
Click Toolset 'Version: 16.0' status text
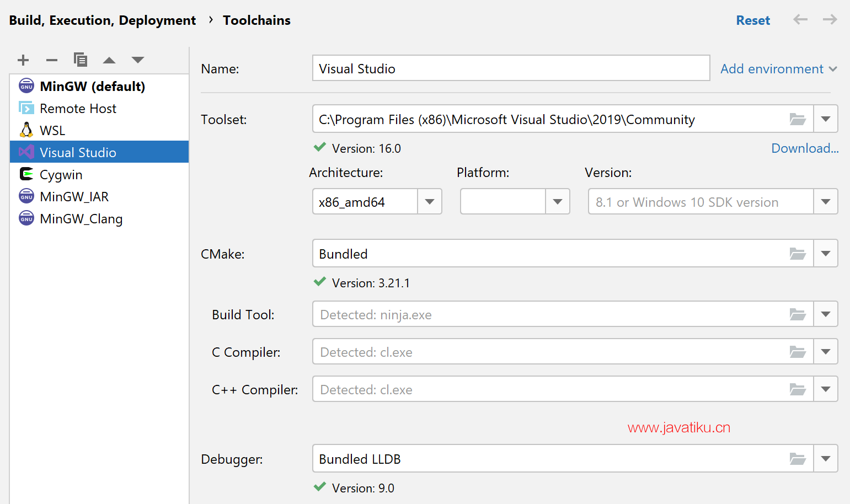366,148
